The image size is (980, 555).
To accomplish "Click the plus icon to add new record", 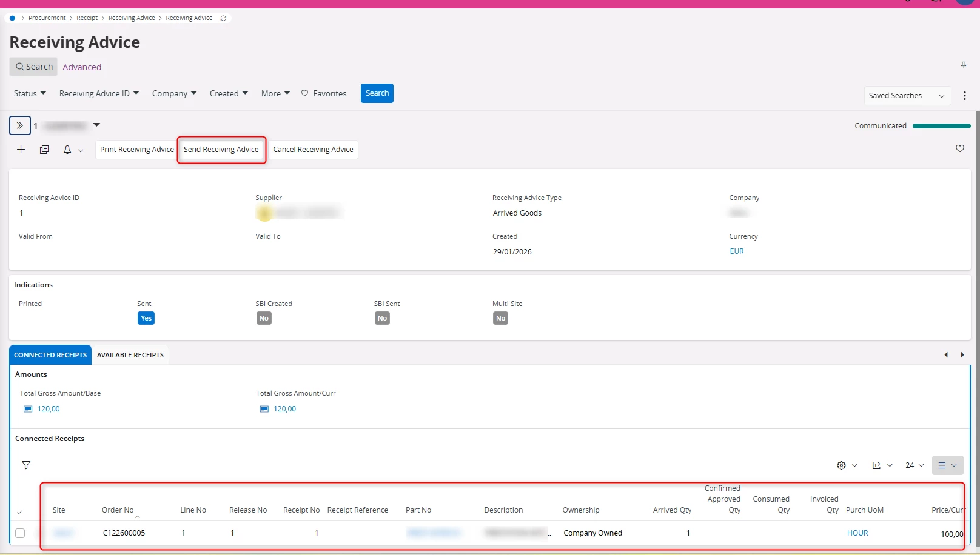I will click(x=21, y=150).
